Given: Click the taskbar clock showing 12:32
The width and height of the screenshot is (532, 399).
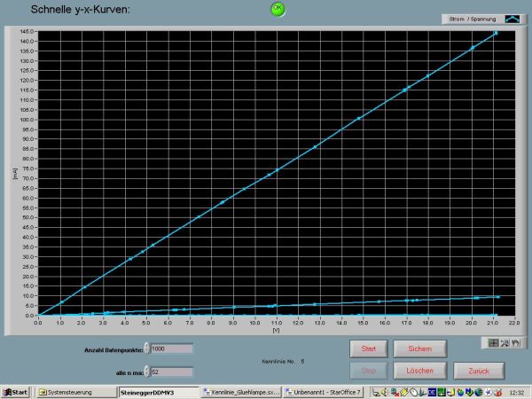Looking at the screenshot, I should tap(517, 393).
